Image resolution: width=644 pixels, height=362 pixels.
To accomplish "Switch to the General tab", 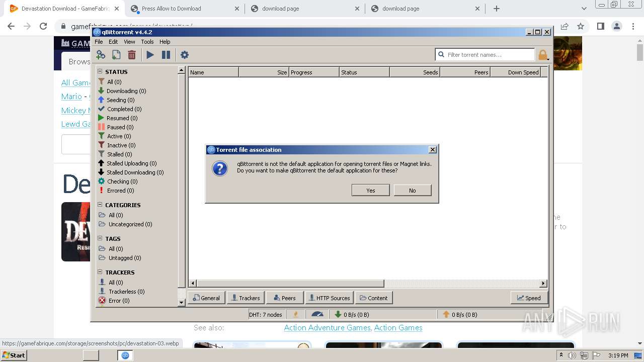I will coord(206,298).
